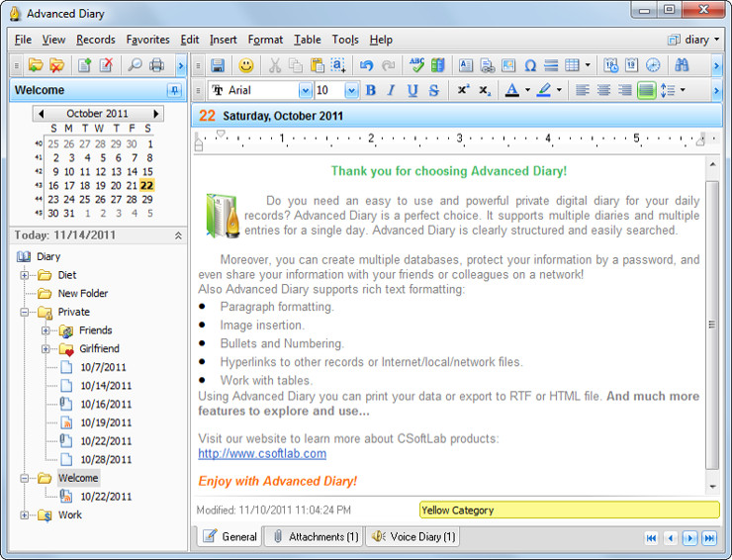The image size is (732, 560).
Task: Click the Yellow Category color bar
Action: 569,510
